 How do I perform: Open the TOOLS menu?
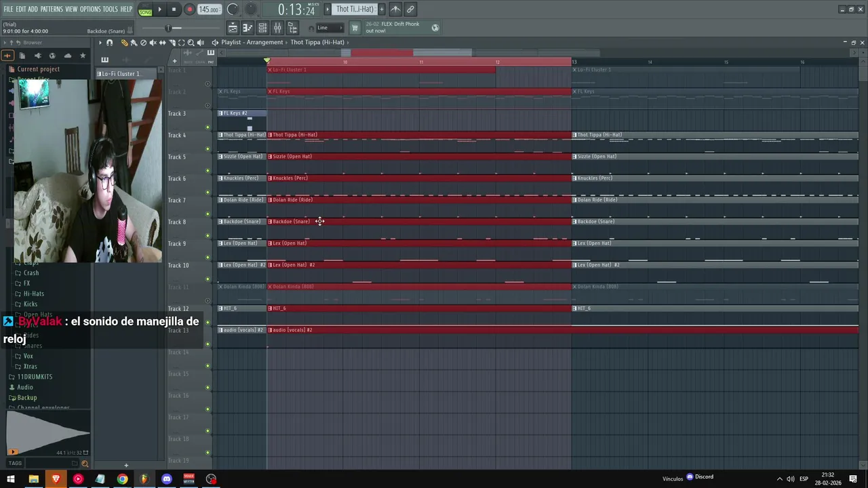coord(111,9)
